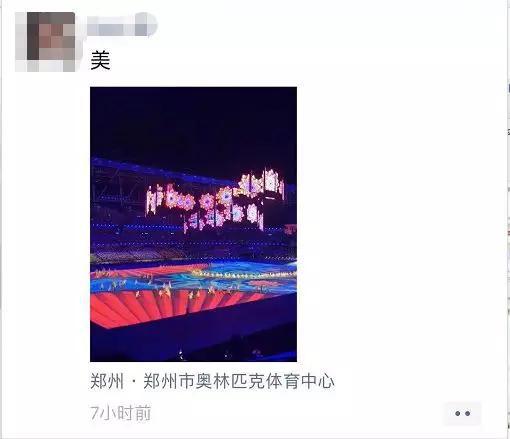The width and height of the screenshot is (510, 439).
Task: Click the left dot of the two-dot button
Action: coord(458,413)
